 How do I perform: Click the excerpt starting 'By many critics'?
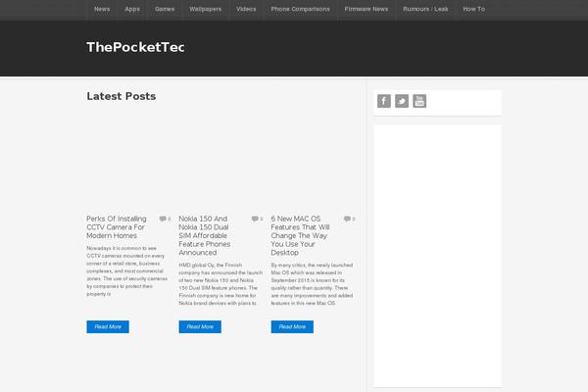[312, 284]
